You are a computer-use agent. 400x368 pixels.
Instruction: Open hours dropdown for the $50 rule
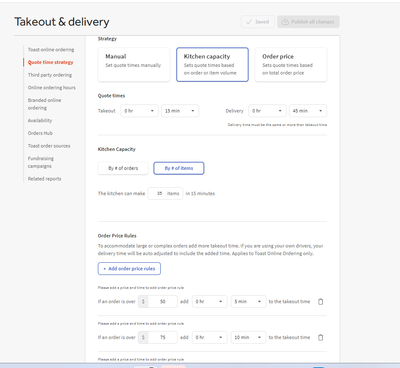click(210, 301)
